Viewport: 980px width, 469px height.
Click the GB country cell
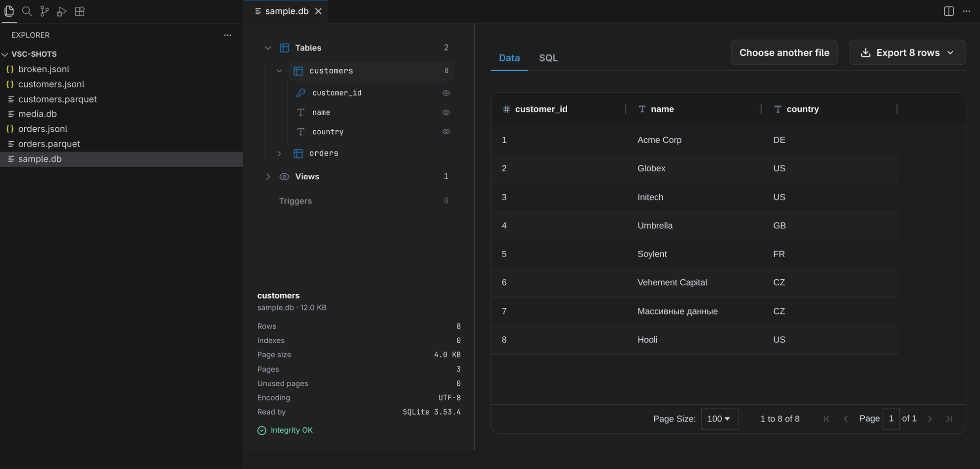(x=830, y=226)
